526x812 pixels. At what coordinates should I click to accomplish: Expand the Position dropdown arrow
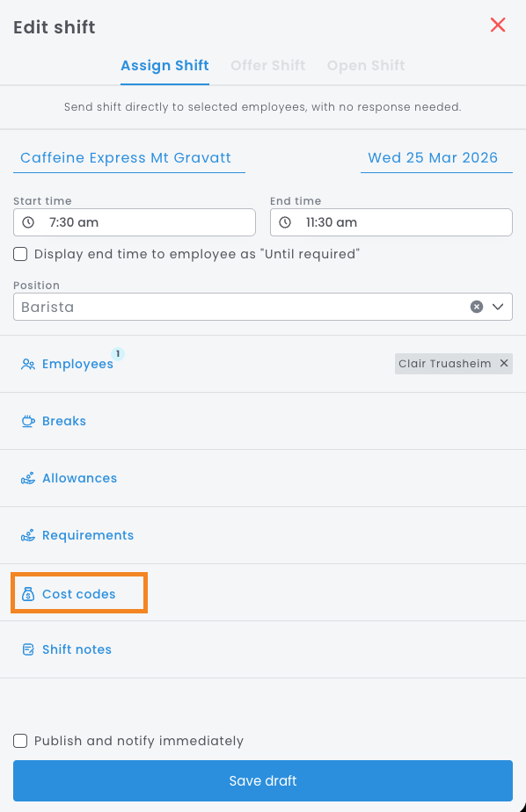[498, 307]
